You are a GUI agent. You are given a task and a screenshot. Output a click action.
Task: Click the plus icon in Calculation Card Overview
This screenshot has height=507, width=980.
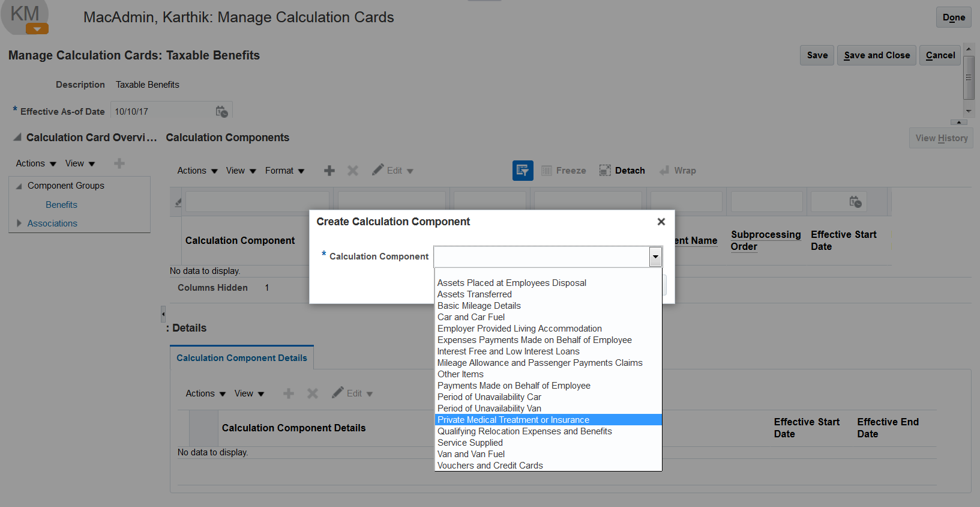point(119,163)
